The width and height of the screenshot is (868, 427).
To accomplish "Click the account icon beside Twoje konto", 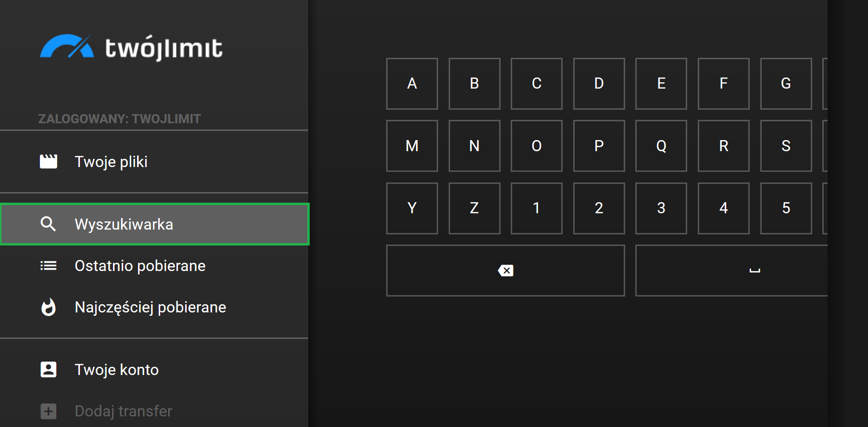I will (48, 370).
